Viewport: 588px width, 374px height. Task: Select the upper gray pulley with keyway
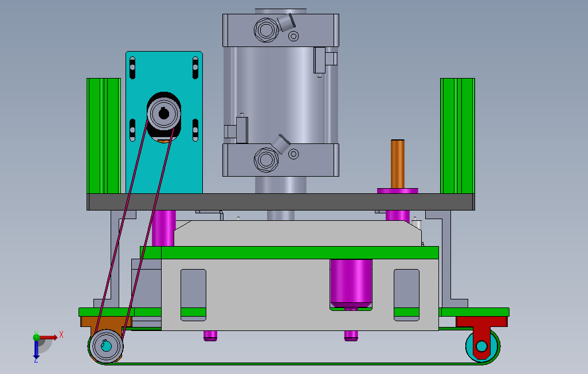tap(164, 113)
